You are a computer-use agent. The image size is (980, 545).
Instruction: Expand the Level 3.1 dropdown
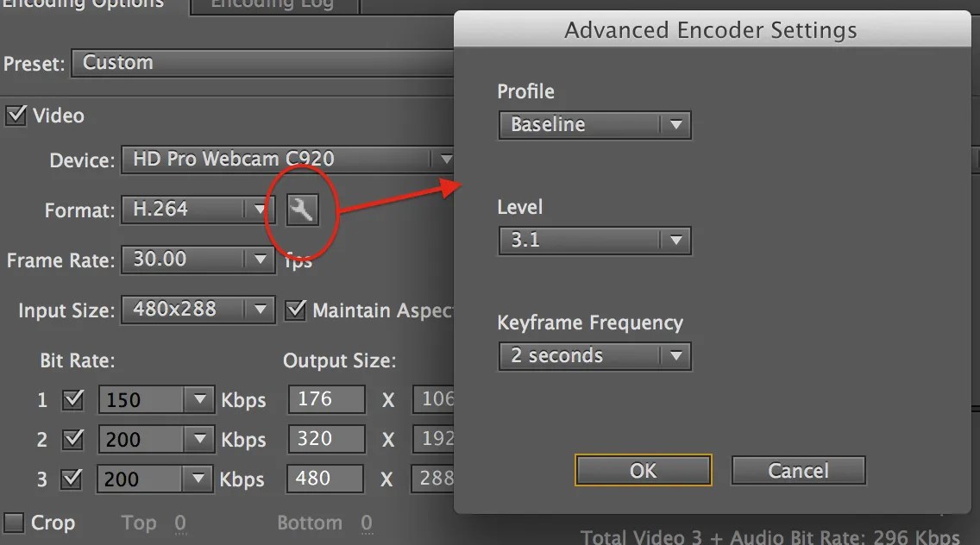(595, 241)
